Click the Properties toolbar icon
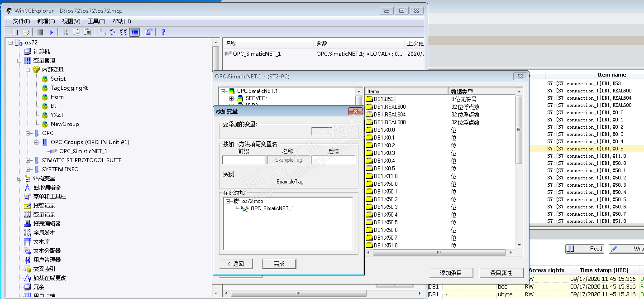644x299 pixels. click(149, 32)
